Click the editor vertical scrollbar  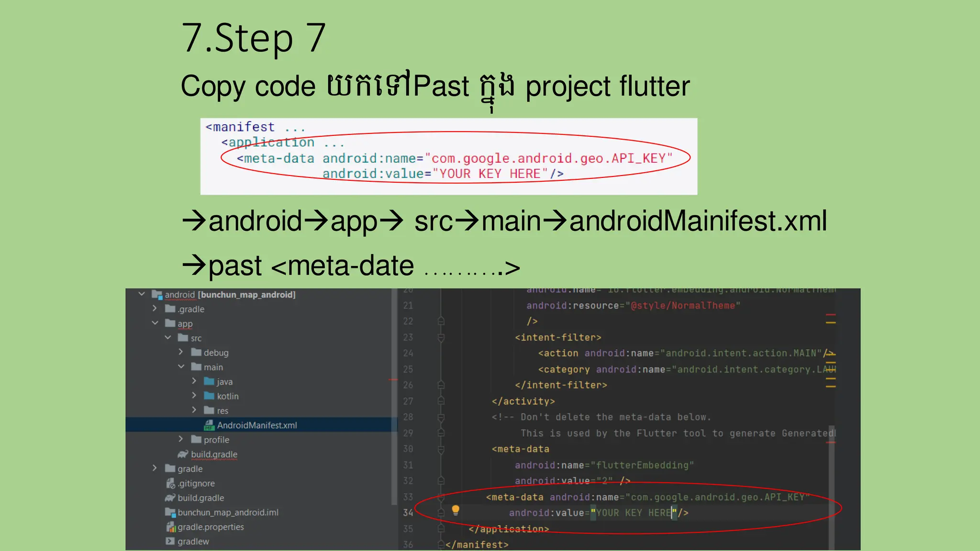click(832, 487)
